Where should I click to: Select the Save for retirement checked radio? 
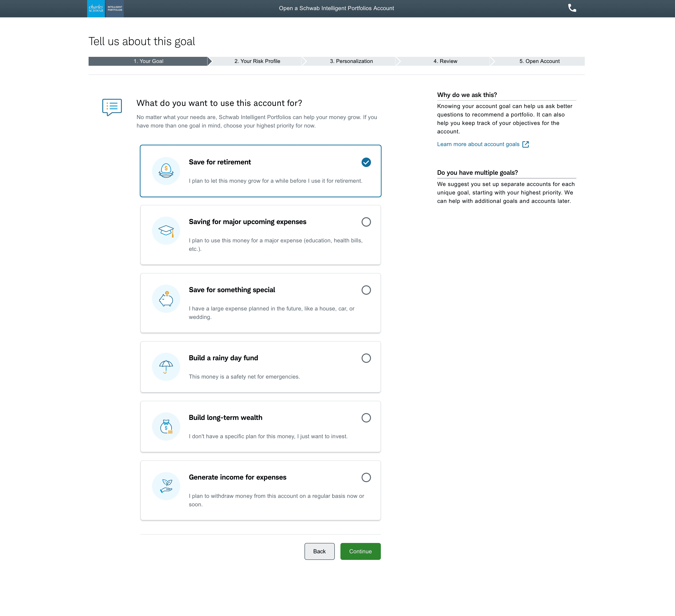366,162
